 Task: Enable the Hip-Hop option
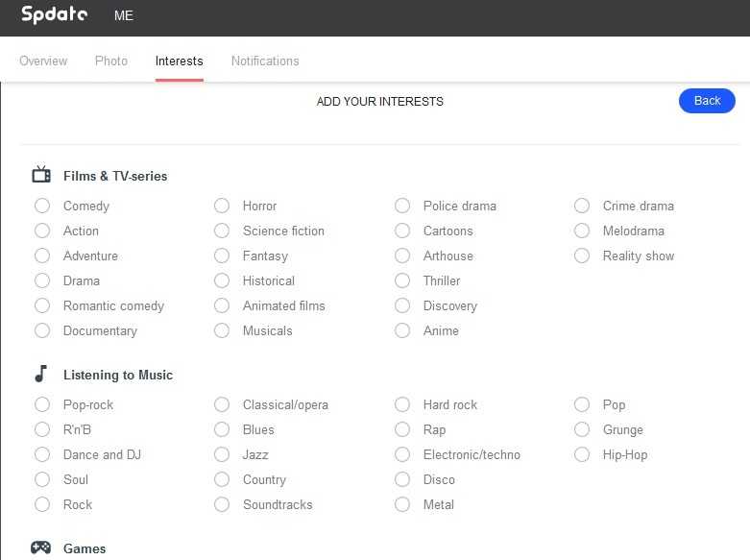pyautogui.click(x=582, y=454)
